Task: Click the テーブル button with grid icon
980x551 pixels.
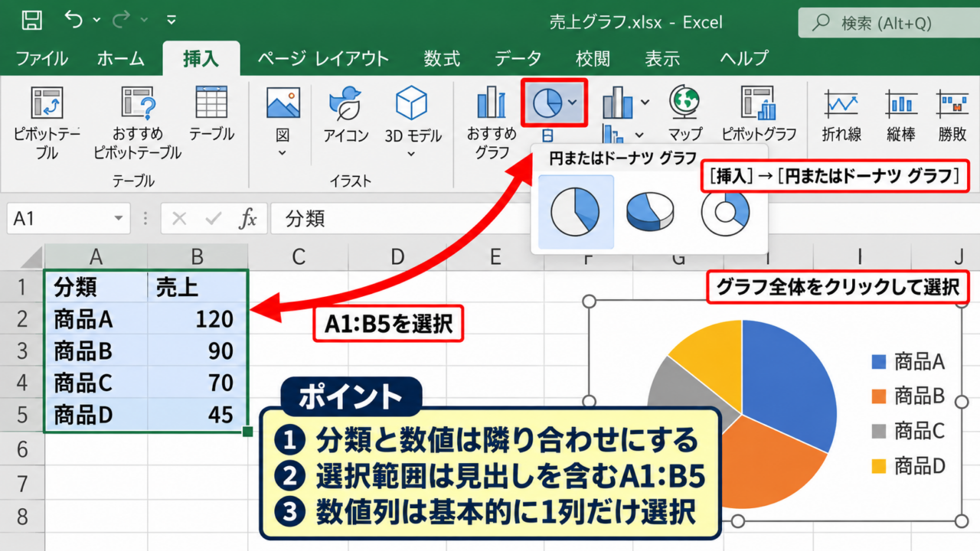Action: tap(211, 113)
